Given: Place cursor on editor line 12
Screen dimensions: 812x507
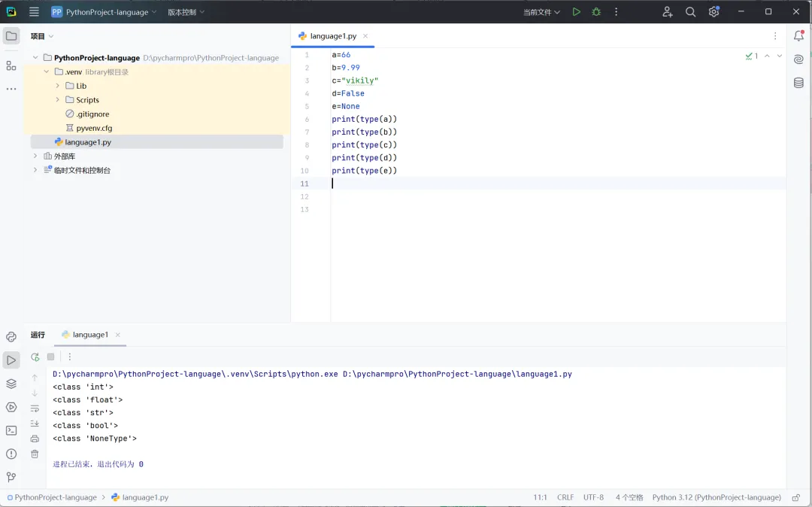Looking at the screenshot, I should tap(558, 197).
